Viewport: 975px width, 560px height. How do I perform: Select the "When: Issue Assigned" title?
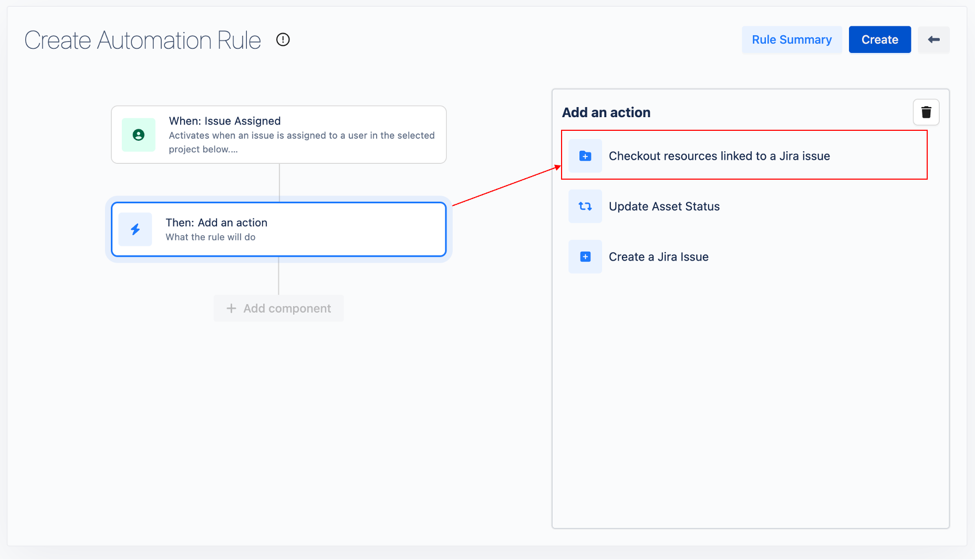(224, 121)
